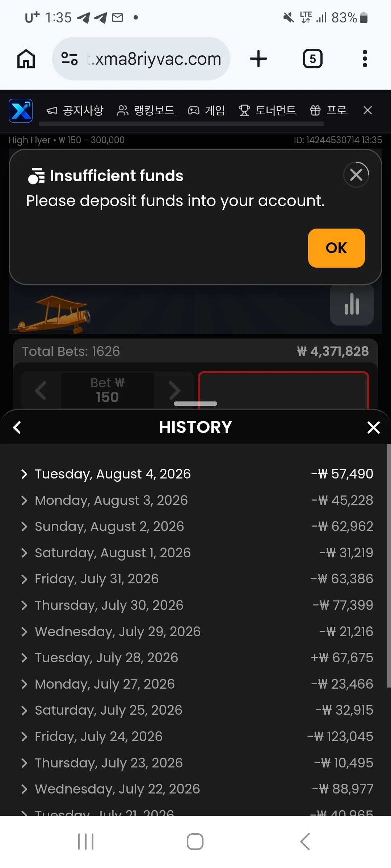Close the History panel

[373, 427]
